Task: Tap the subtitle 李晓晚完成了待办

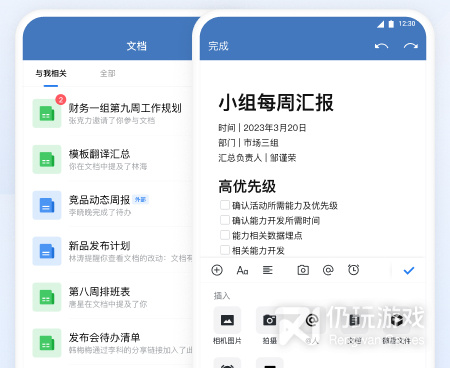Action: click(x=100, y=212)
